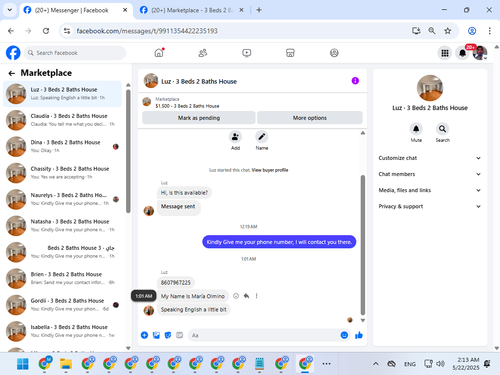The width and height of the screenshot is (500, 375).
Task: Open emoji picker in message box
Action: (344, 335)
